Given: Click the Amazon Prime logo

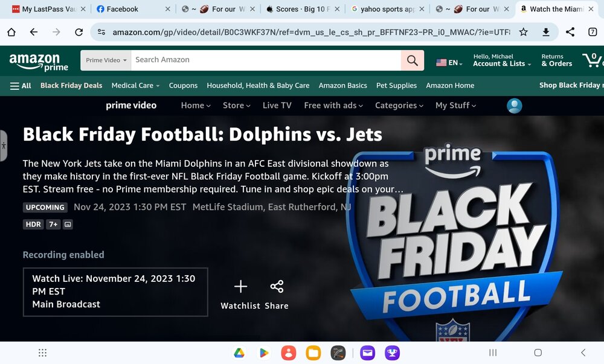Looking at the screenshot, I should pyautogui.click(x=39, y=62).
